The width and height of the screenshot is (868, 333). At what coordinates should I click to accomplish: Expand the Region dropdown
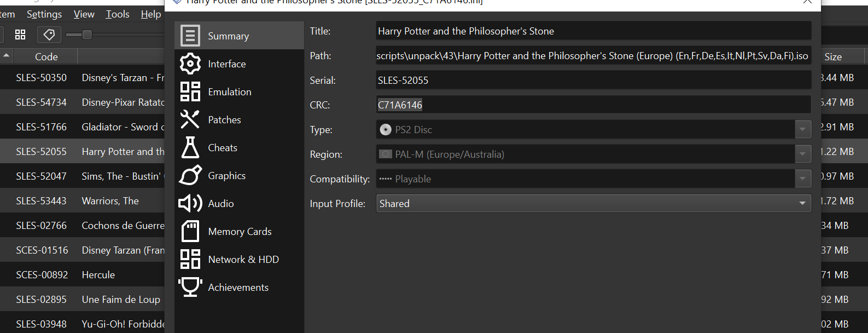pos(802,154)
